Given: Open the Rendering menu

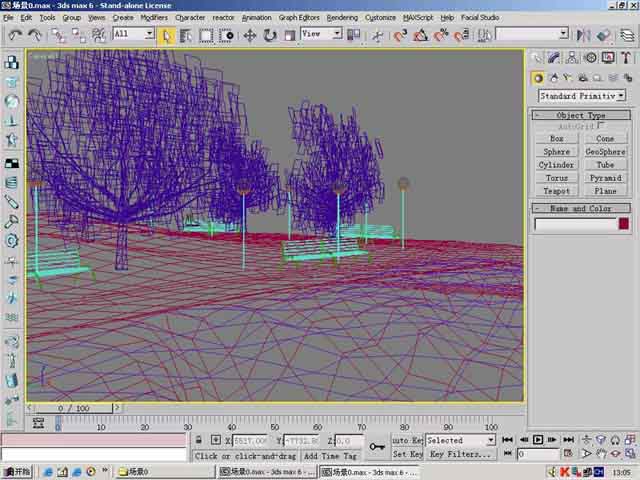Looking at the screenshot, I should 342,18.
